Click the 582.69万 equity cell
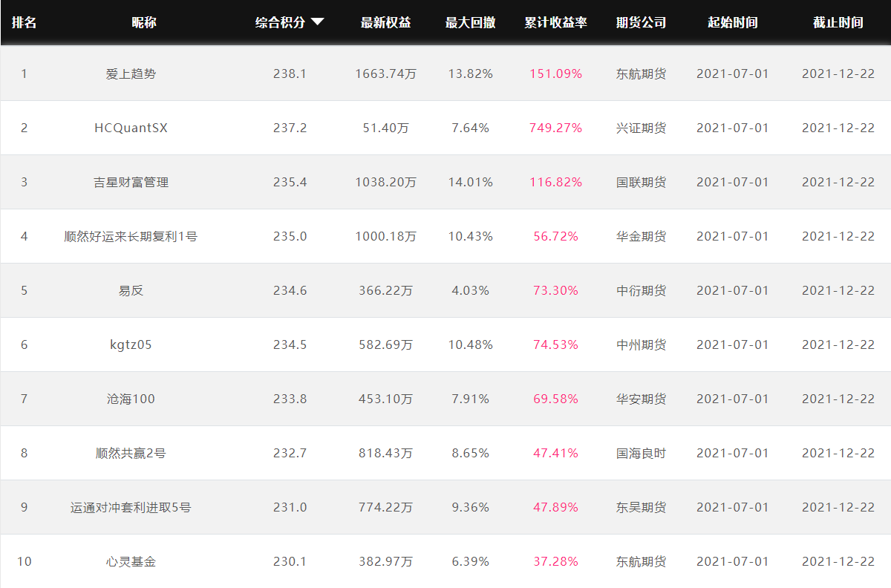The image size is (891, 588). click(x=385, y=344)
